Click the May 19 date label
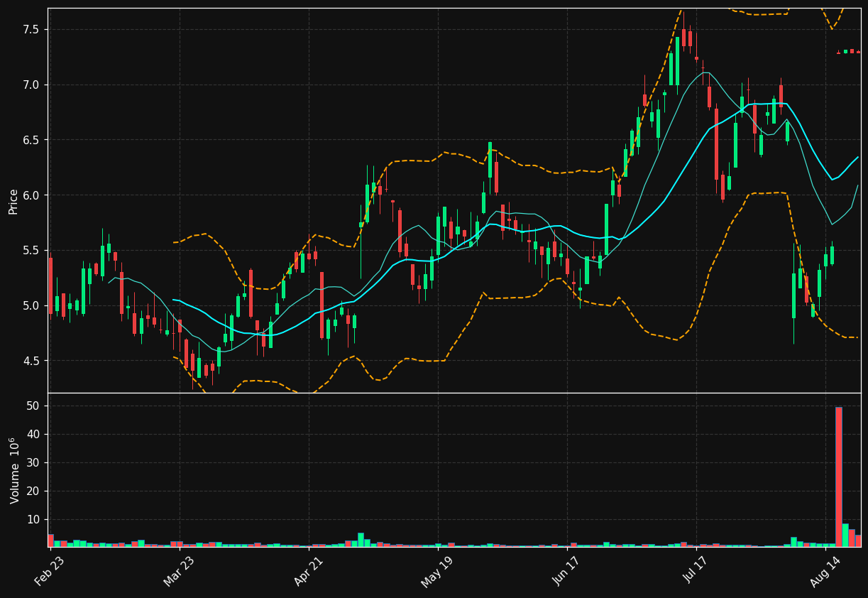868x598 pixels. (437, 572)
